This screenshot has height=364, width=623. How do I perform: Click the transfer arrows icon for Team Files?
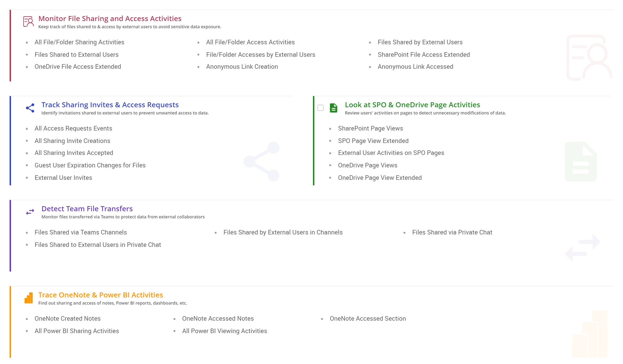tap(30, 212)
